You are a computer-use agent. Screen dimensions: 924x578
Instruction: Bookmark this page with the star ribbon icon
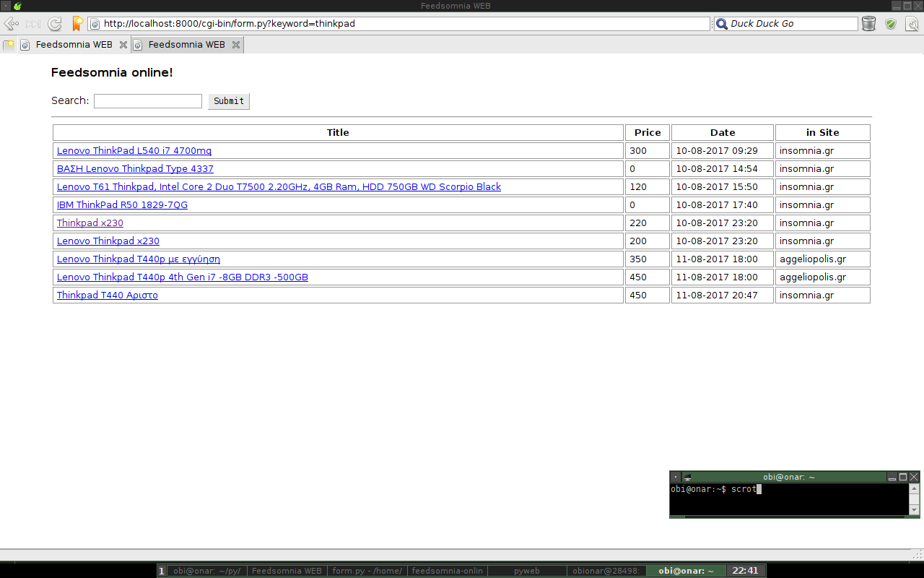tap(77, 24)
